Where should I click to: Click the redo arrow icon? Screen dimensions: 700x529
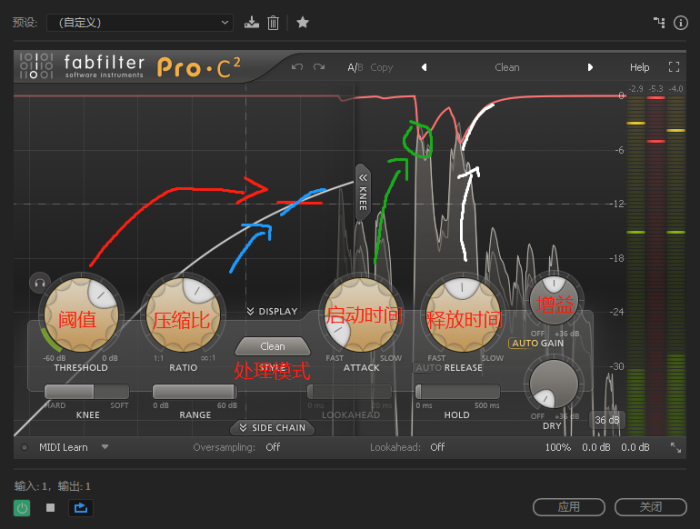319,67
